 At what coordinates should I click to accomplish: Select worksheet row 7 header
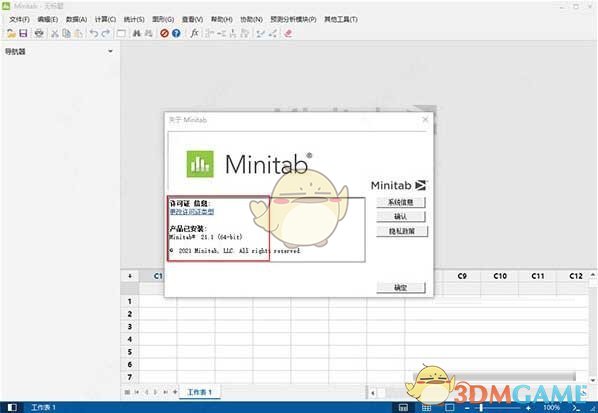130,377
